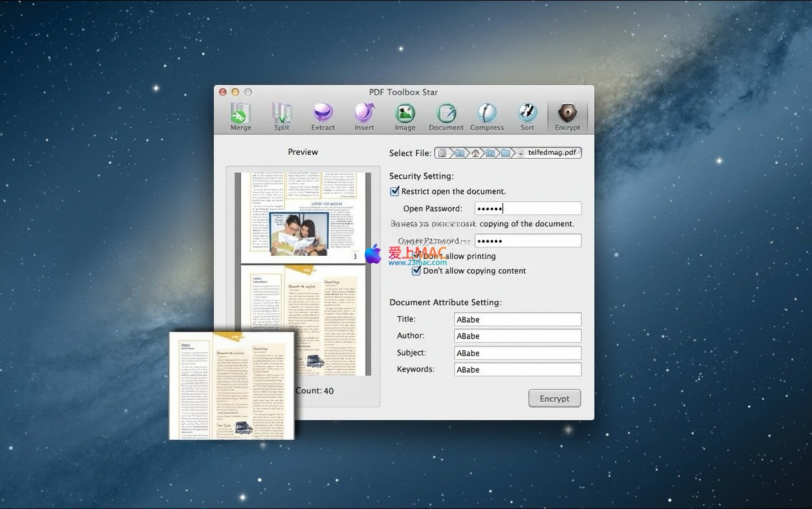This screenshot has height=509, width=812.
Task: Click the preview page with the photo
Action: point(303,217)
